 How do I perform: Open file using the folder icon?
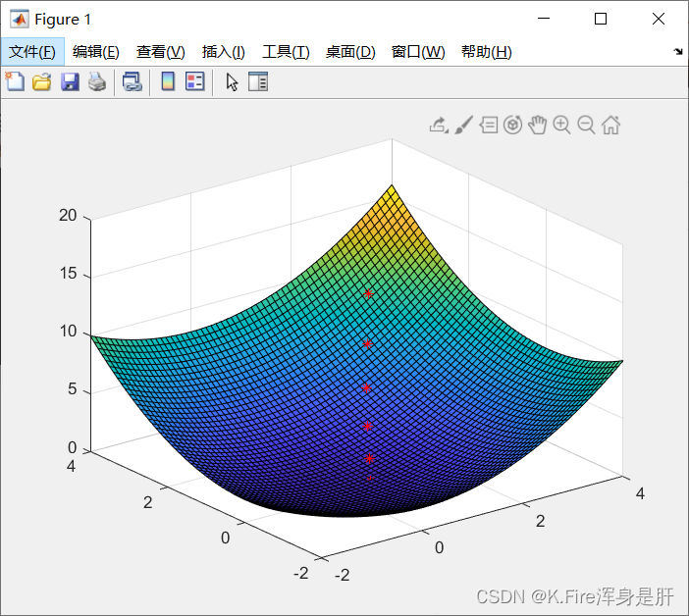pos(42,82)
